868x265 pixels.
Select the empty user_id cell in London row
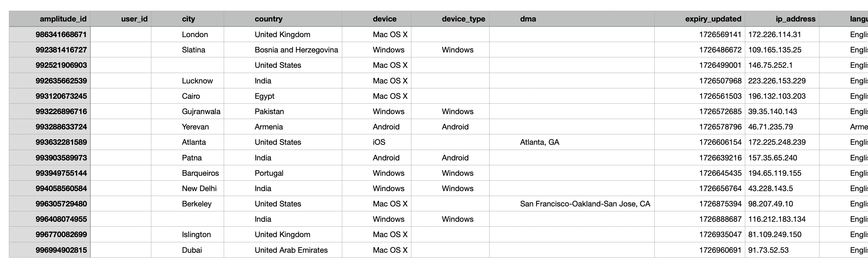coord(121,34)
